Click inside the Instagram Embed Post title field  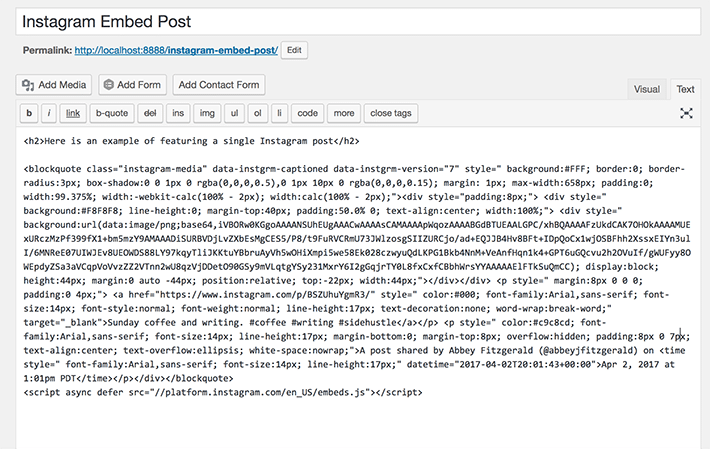[358, 22]
